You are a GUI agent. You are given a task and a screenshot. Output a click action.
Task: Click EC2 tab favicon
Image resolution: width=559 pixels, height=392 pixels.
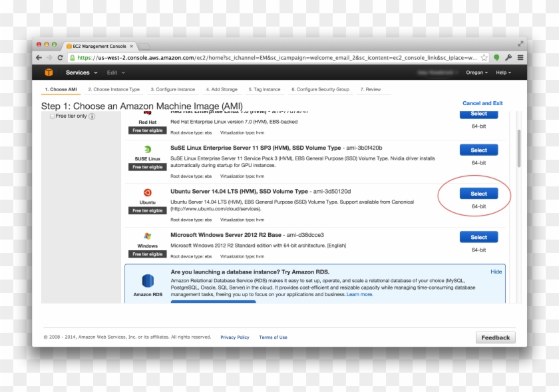[x=69, y=46]
